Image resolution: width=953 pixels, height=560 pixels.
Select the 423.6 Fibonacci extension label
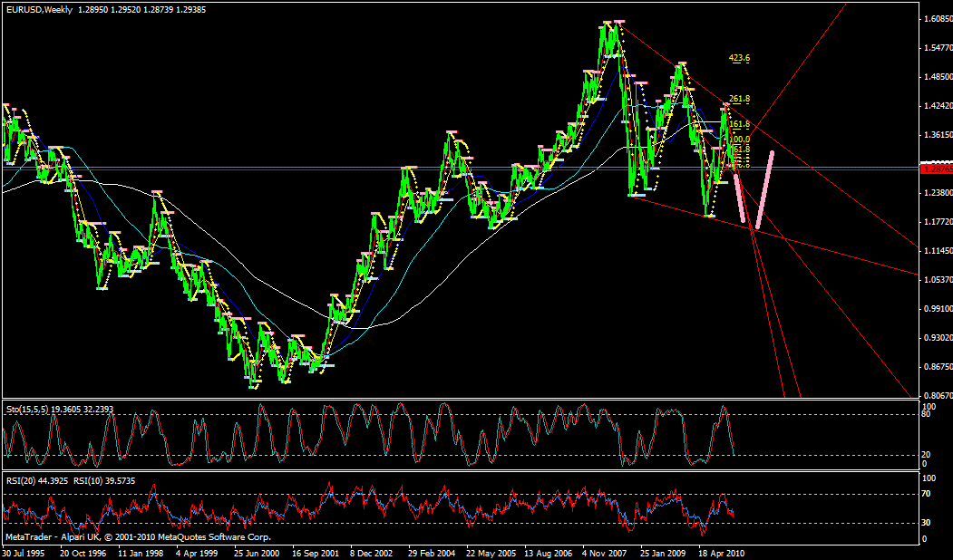pos(739,56)
